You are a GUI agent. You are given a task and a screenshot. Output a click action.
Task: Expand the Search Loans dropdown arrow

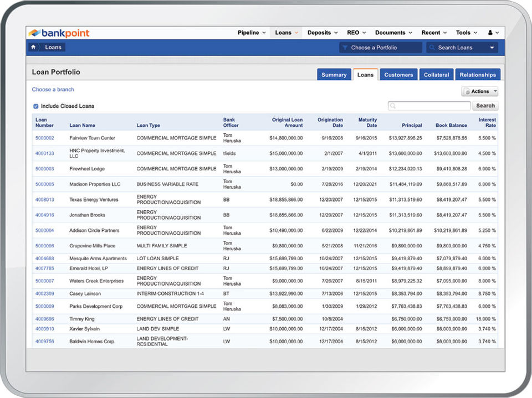tap(492, 48)
